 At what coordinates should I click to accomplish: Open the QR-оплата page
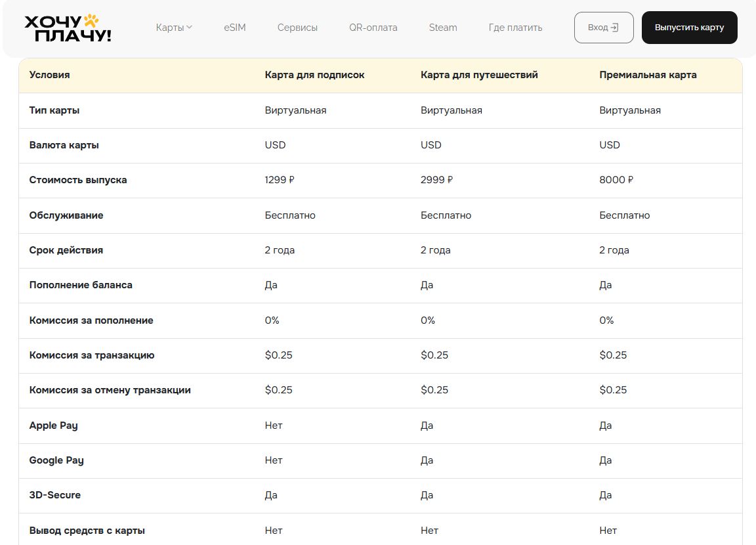point(373,28)
